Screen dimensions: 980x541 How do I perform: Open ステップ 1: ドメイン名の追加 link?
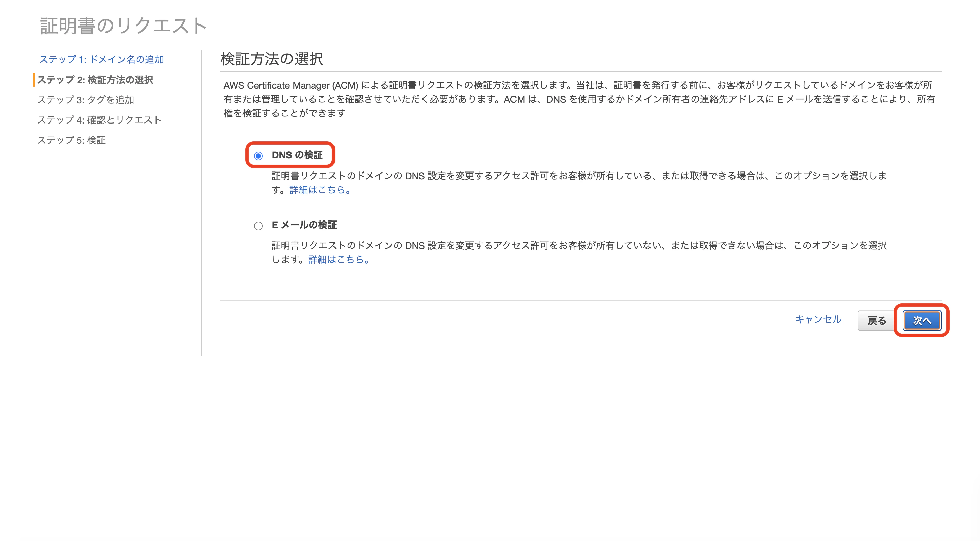click(101, 59)
